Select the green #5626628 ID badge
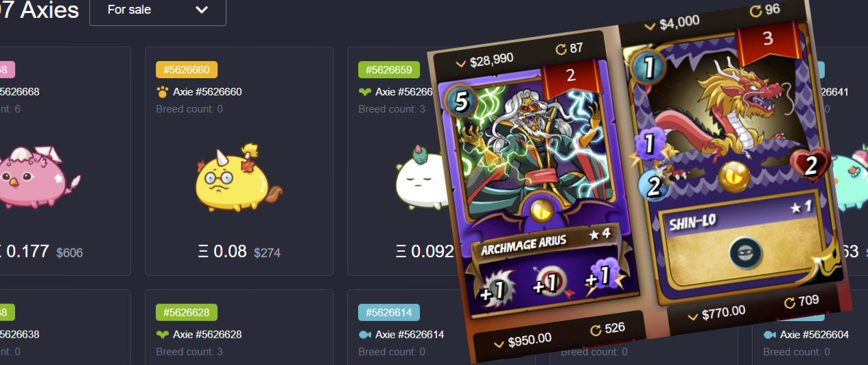This screenshot has height=365, width=868. [187, 313]
